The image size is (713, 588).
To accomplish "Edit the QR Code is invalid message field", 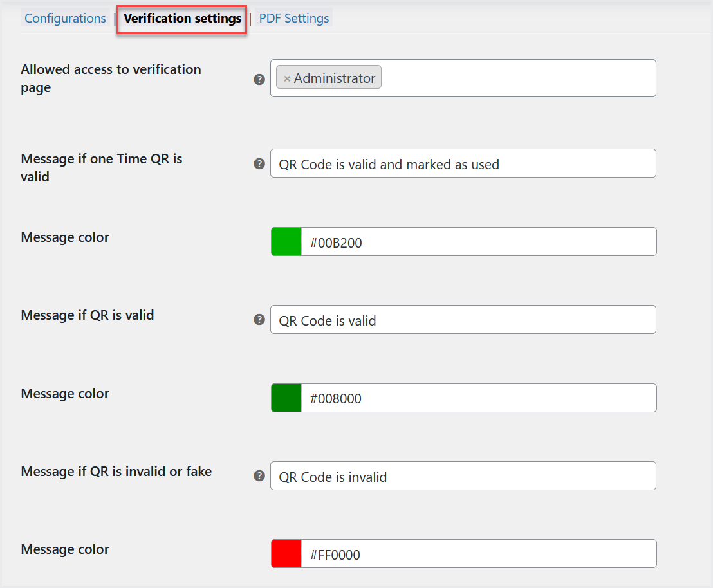I will (x=463, y=475).
